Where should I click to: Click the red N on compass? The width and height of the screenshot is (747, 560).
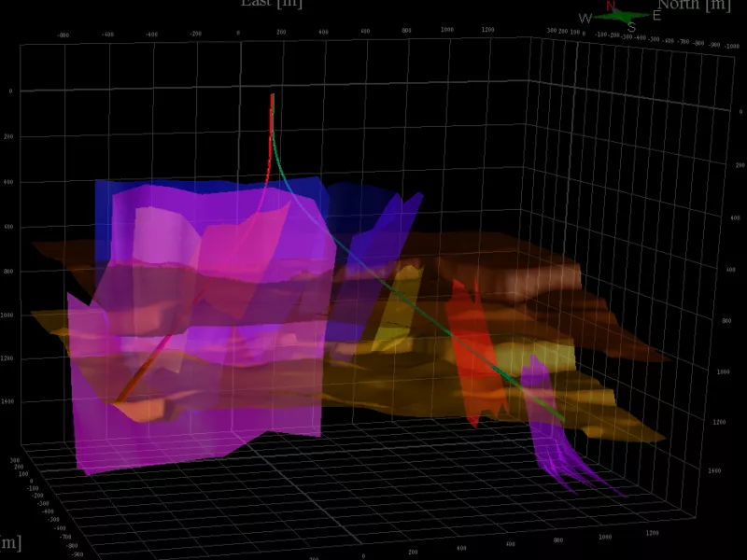click(611, 6)
